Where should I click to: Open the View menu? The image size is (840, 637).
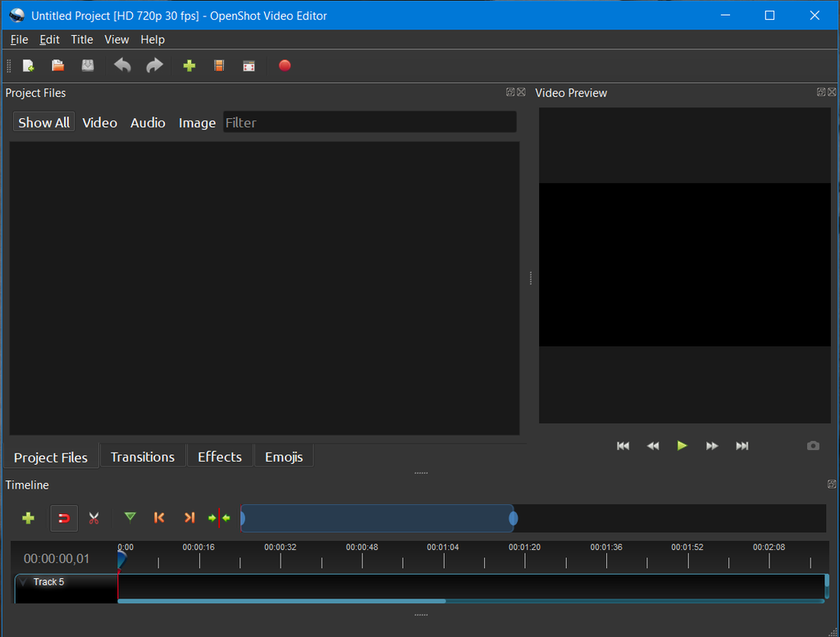point(116,39)
